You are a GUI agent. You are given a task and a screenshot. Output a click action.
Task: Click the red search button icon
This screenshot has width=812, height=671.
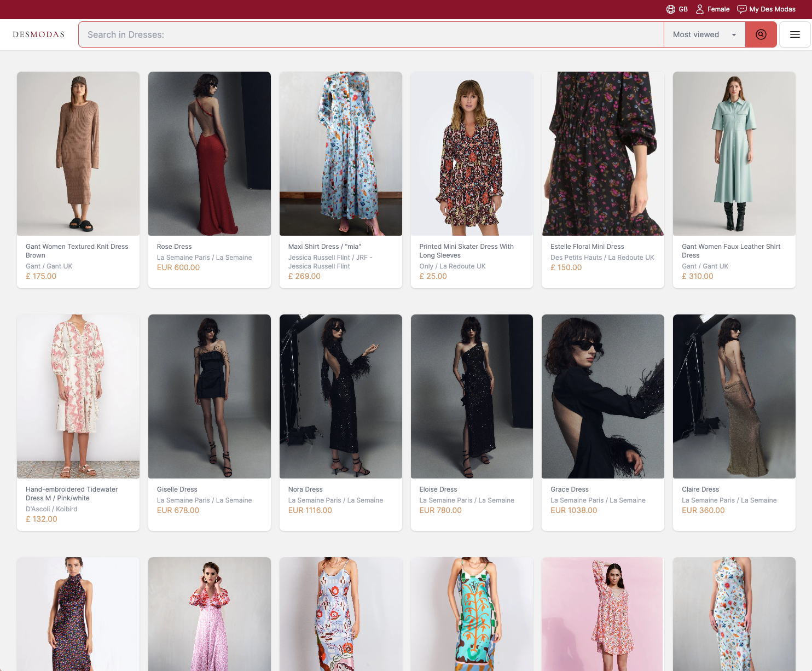(x=761, y=34)
